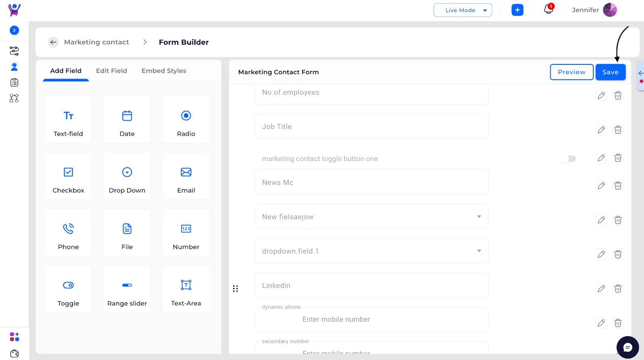The height and width of the screenshot is (360, 644).
Task: Open the workflow nodes sidebar icon
Action: point(14,98)
